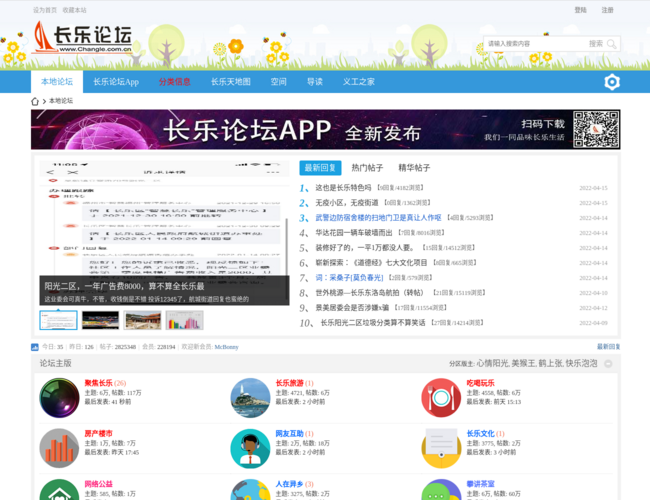This screenshot has height=500, width=650.
Task: Open 攀讲茶室 forum title link
Action: point(480,484)
